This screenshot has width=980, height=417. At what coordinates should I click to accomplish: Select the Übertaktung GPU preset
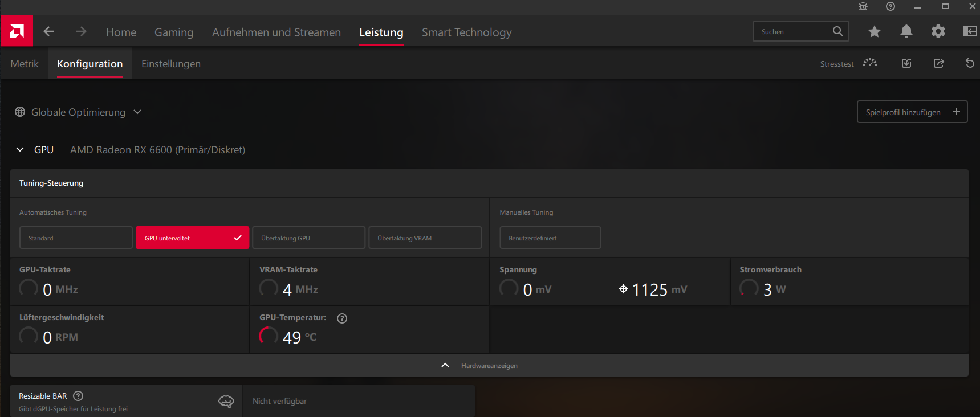(308, 238)
